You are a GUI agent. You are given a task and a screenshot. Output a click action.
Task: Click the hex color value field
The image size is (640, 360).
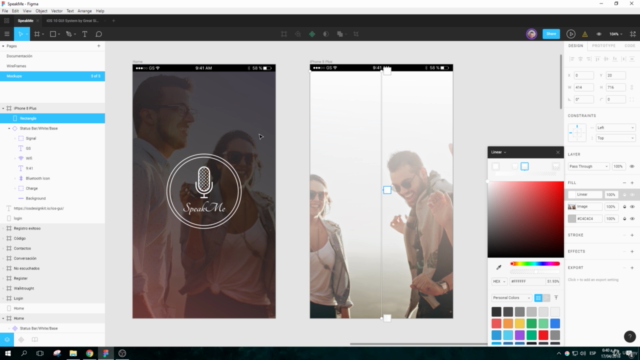527,281
